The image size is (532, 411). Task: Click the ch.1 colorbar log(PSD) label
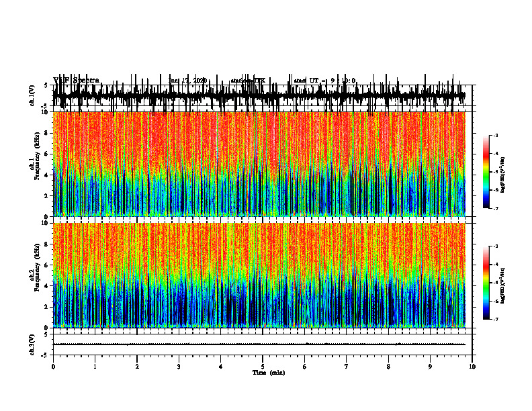coord(503,175)
